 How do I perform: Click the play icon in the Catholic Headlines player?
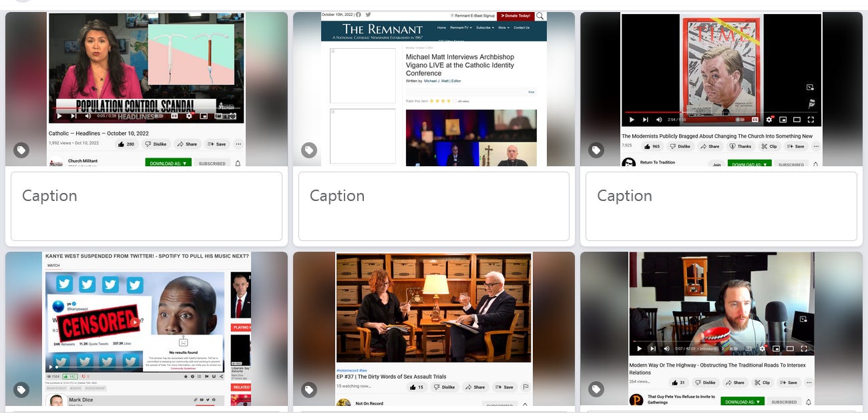point(59,116)
